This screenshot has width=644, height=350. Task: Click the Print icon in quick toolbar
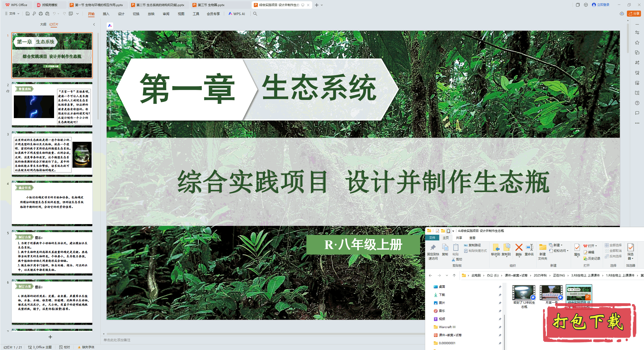point(41,14)
